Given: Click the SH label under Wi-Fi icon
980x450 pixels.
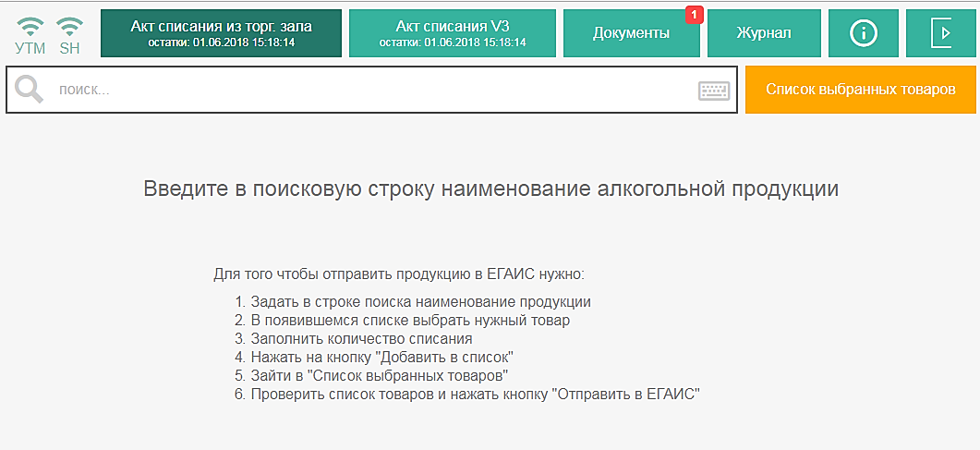Looking at the screenshot, I should (69, 48).
